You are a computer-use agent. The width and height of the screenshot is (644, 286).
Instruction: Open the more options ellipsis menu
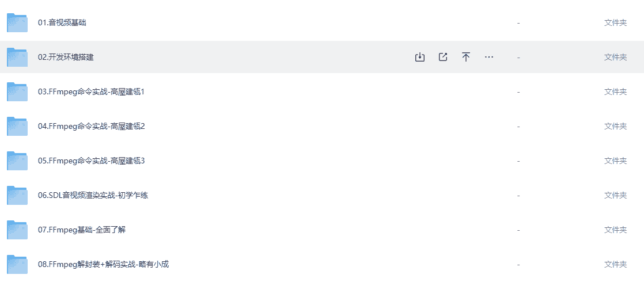pyautogui.click(x=489, y=57)
